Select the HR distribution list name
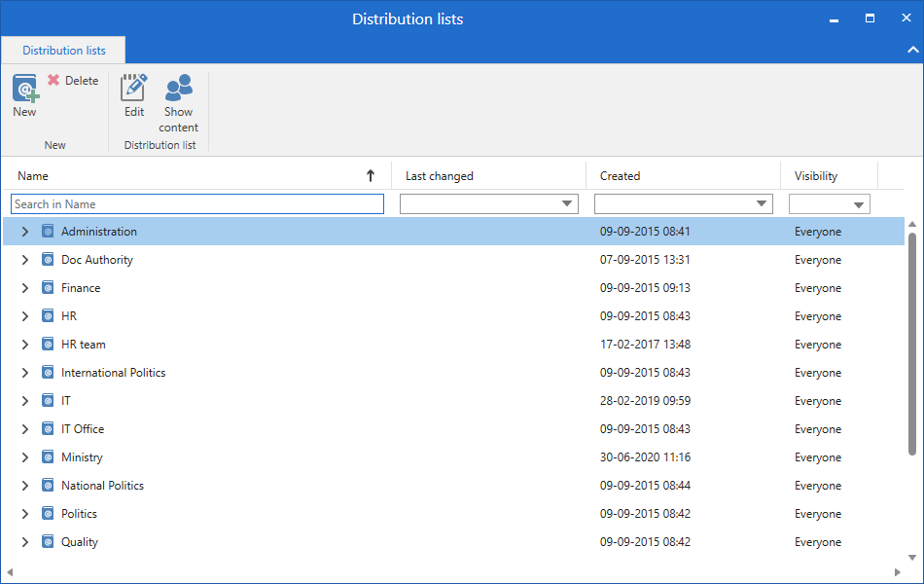The width and height of the screenshot is (924, 584). [69, 316]
